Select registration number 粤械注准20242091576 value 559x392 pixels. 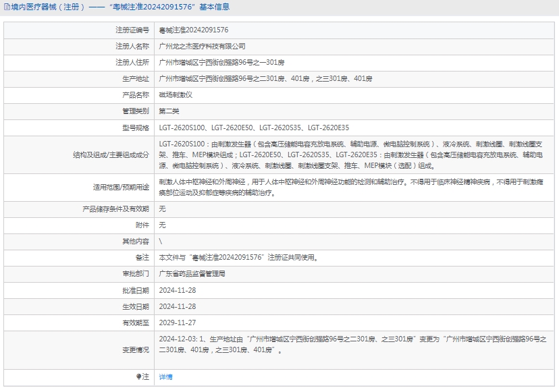[193, 30]
